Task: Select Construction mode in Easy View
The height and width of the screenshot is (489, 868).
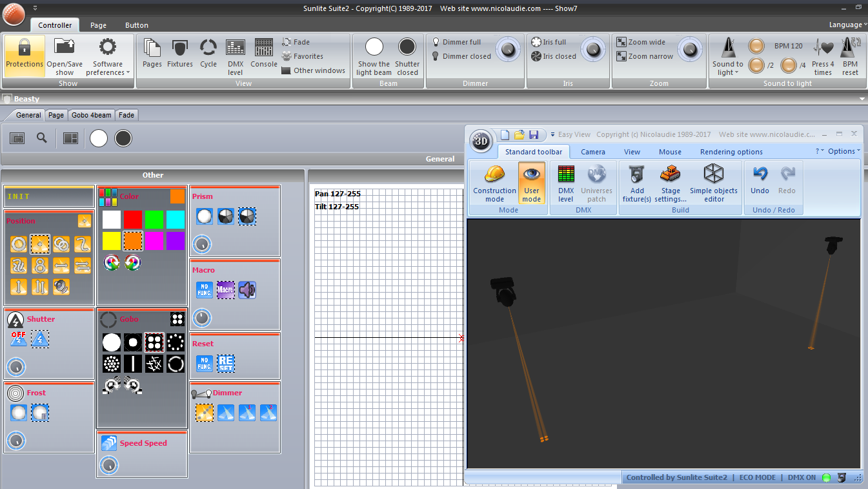Action: tap(495, 183)
